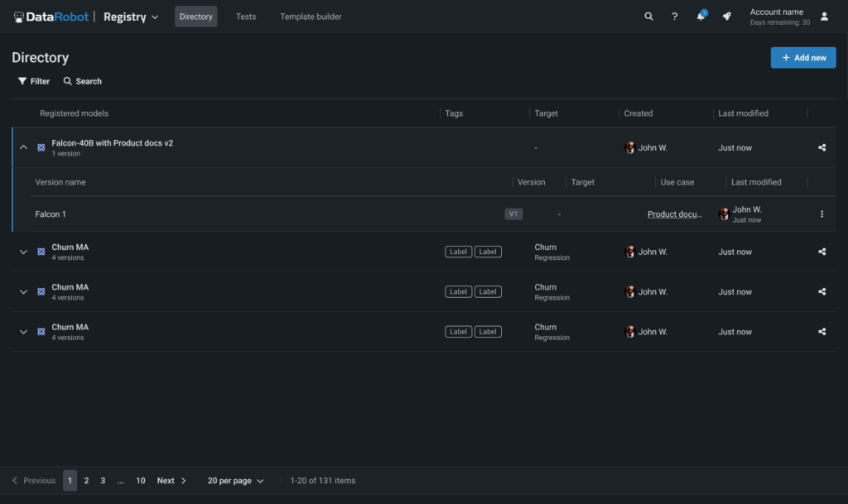Click the Use case column header

click(x=677, y=182)
